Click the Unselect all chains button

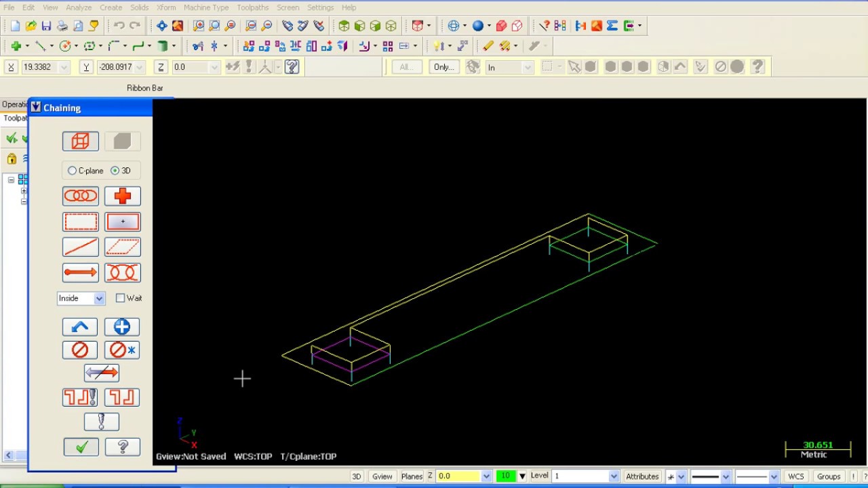(x=122, y=350)
